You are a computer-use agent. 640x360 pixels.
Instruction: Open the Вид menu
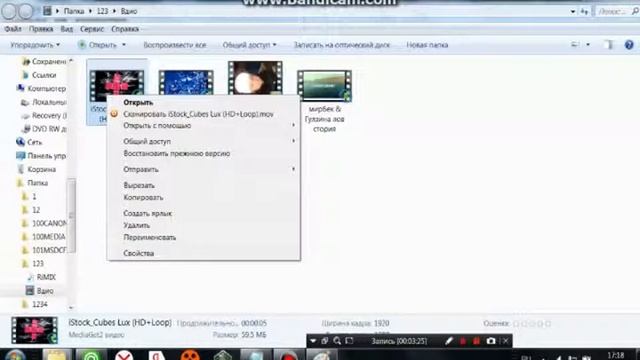point(67,29)
